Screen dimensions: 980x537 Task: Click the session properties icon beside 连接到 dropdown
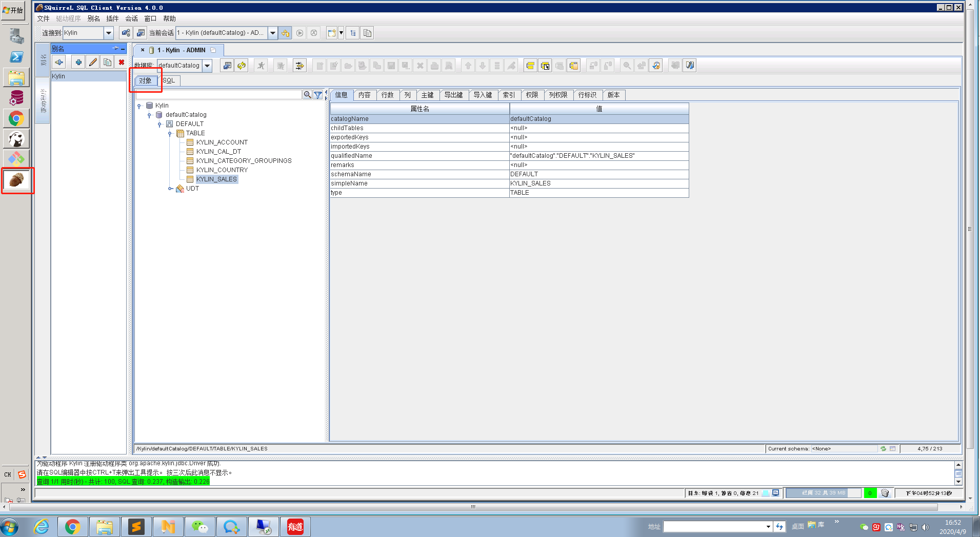coord(126,33)
